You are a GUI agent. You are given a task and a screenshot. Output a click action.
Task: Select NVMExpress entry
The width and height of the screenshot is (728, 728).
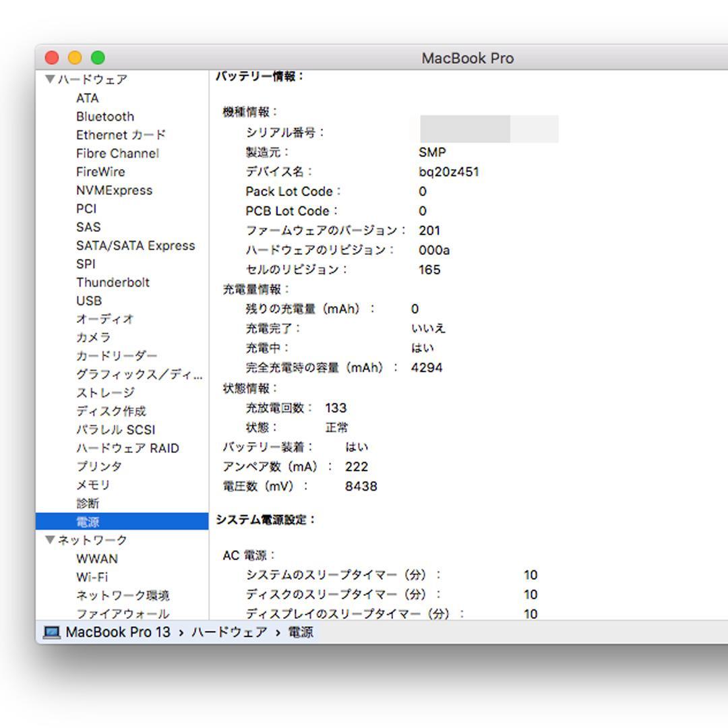114,190
